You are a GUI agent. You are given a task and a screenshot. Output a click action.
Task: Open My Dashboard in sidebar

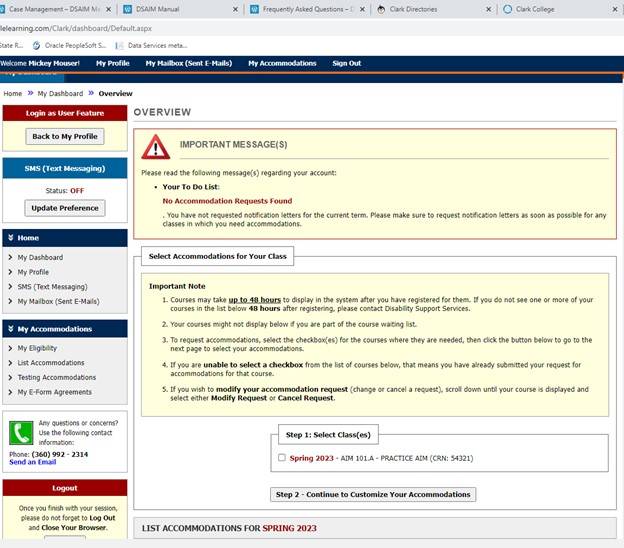tap(40, 257)
